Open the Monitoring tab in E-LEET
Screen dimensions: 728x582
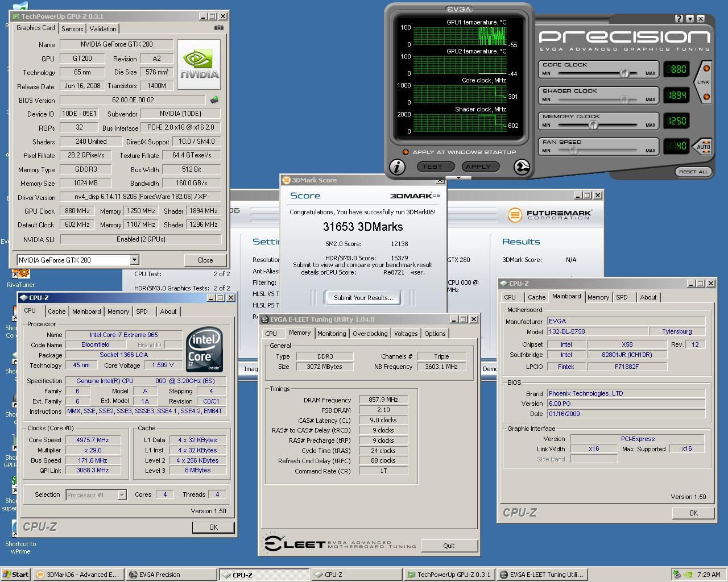(331, 334)
